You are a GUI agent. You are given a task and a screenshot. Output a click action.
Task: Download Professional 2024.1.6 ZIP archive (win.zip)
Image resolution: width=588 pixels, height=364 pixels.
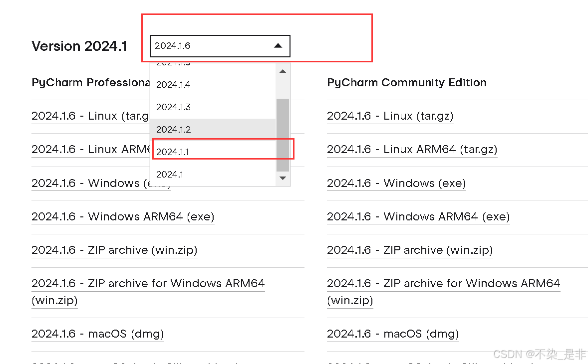tap(114, 250)
